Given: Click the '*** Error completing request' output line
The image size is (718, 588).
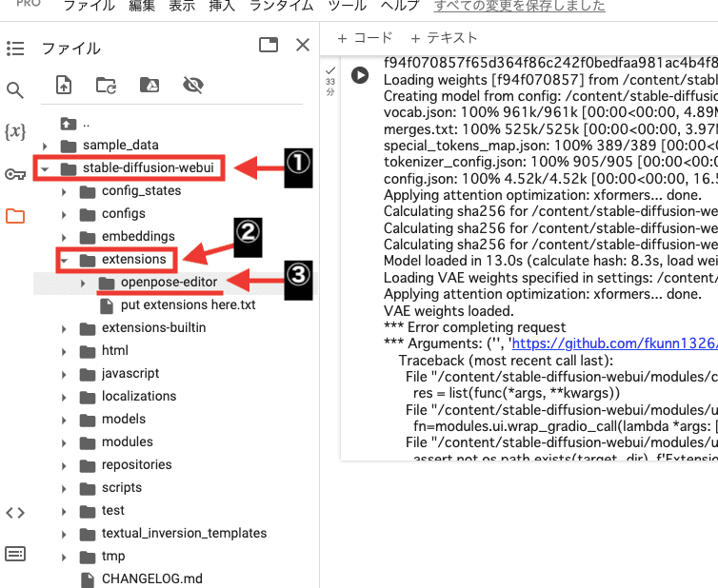Looking at the screenshot, I should tap(475, 327).
